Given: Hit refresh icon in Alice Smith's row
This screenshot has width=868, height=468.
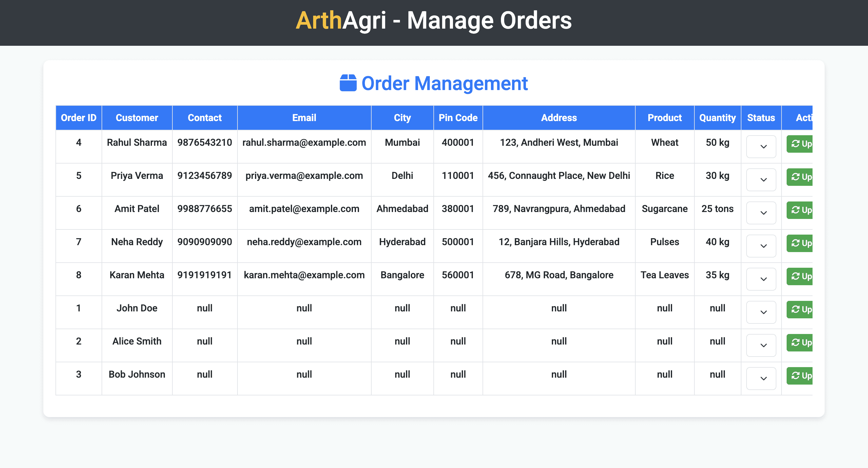Looking at the screenshot, I should click(795, 342).
